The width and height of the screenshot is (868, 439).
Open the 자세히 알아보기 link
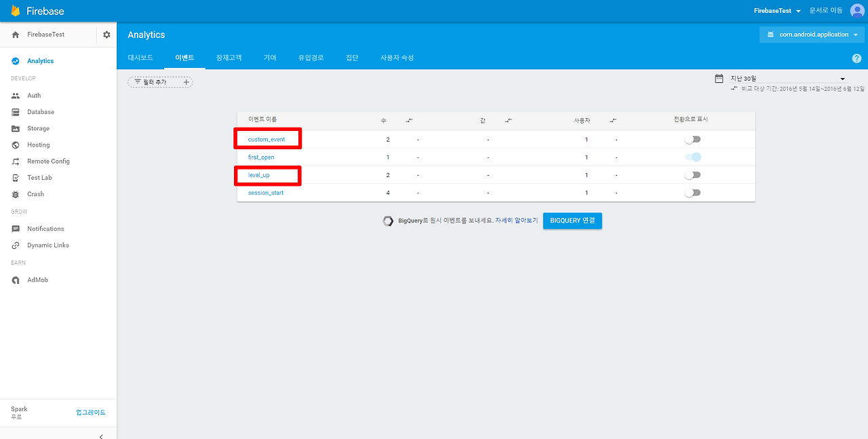coord(517,221)
